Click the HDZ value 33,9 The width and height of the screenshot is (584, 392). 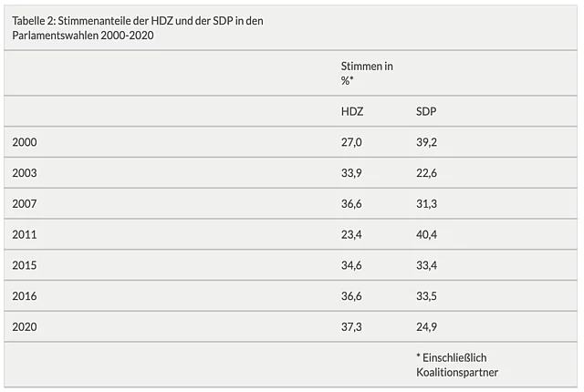(x=352, y=173)
